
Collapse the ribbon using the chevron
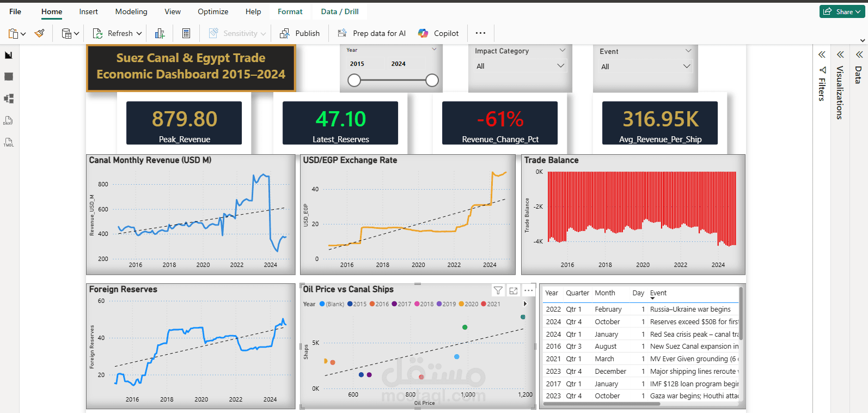click(863, 40)
